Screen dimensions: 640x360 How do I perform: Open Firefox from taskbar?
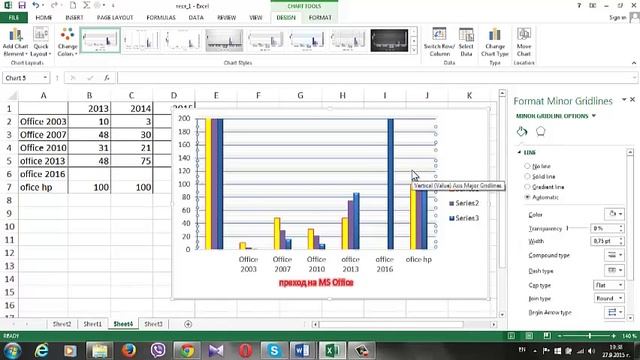[129, 351]
